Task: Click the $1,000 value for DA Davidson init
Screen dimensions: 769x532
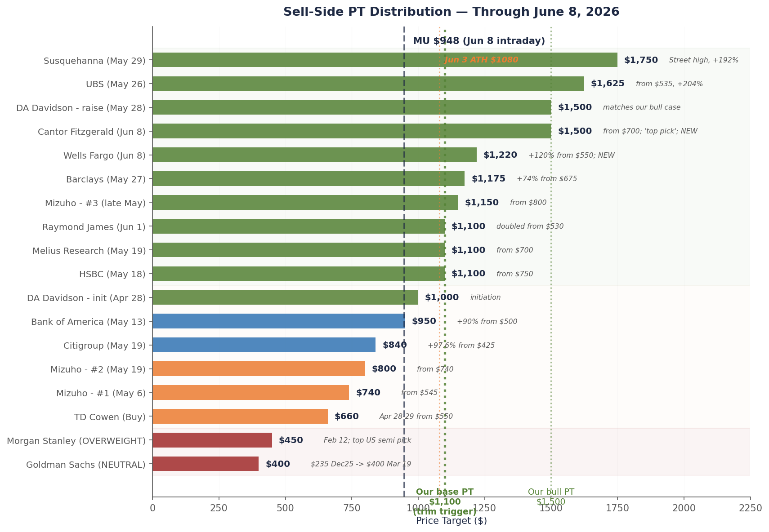Action: [442, 297]
